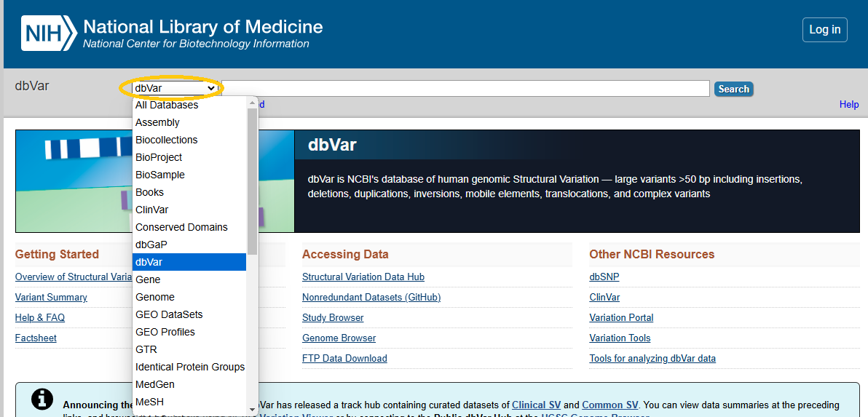Choose GTR in the database list
Viewport: 868px width, 417px height.
[189, 349]
